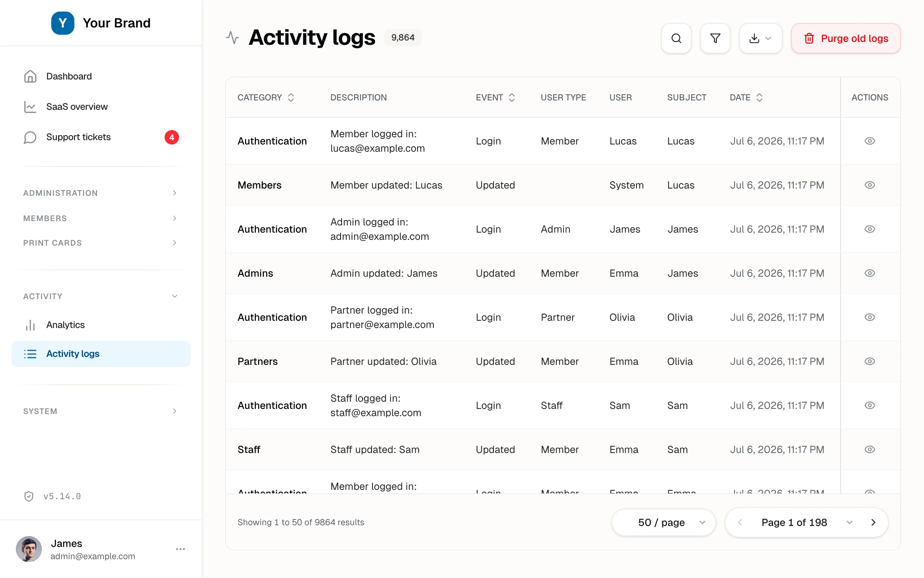Open the 50 / page dropdown
This screenshot has height=578, width=924.
tap(663, 523)
